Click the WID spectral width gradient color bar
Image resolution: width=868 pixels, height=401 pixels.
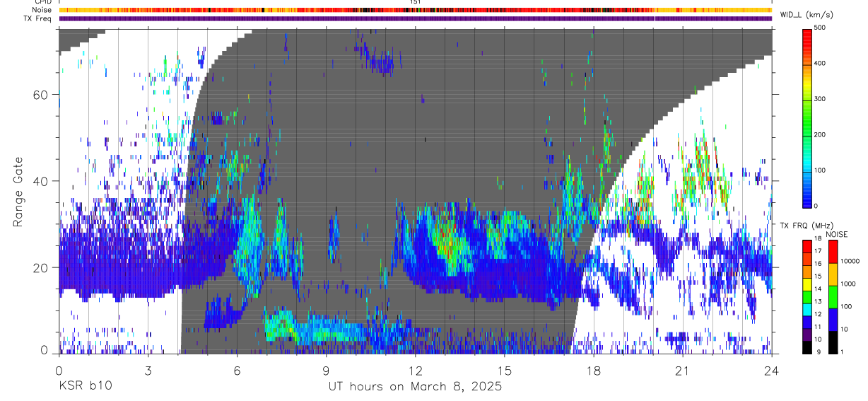click(807, 117)
